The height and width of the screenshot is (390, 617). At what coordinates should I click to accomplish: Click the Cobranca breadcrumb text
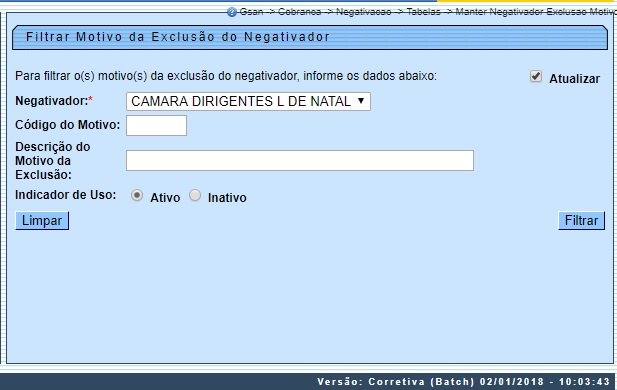pyautogui.click(x=299, y=12)
